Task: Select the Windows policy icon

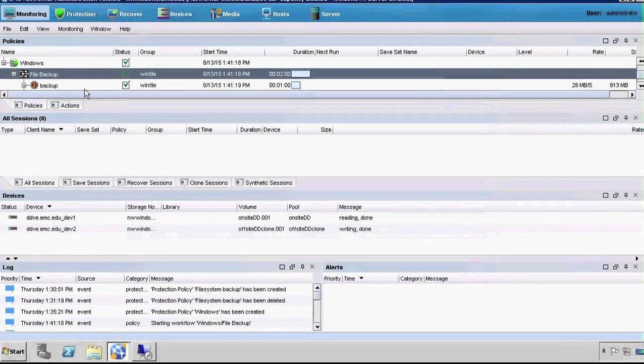Action: [x=14, y=63]
